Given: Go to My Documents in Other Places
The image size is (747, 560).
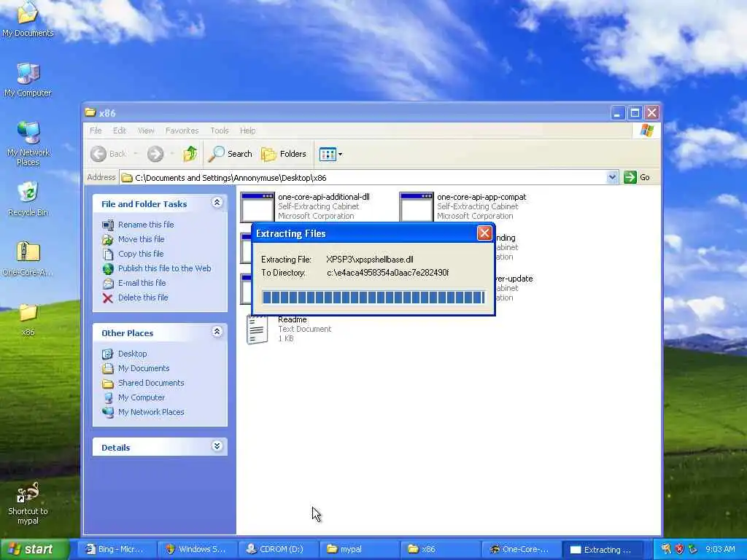Looking at the screenshot, I should 144,368.
